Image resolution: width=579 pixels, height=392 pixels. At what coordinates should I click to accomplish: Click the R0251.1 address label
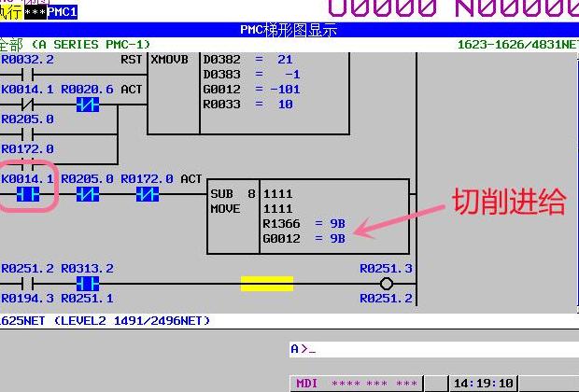(x=88, y=299)
